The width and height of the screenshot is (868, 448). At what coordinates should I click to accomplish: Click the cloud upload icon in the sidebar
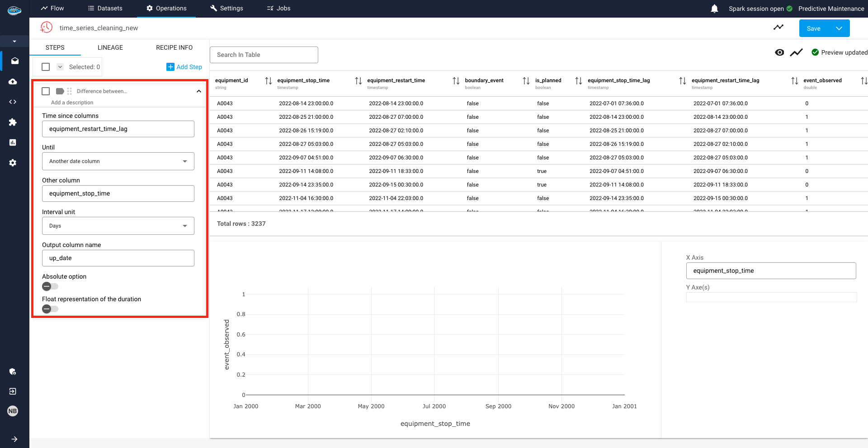[12, 81]
